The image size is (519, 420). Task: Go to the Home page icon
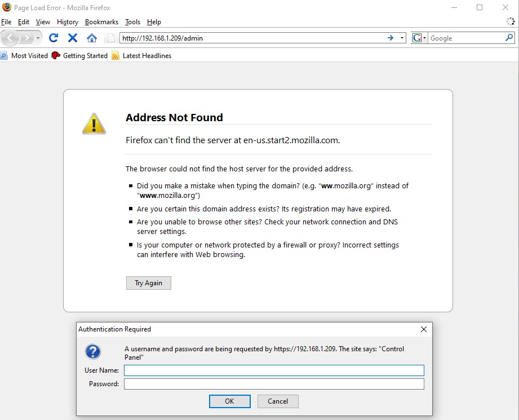(x=92, y=38)
